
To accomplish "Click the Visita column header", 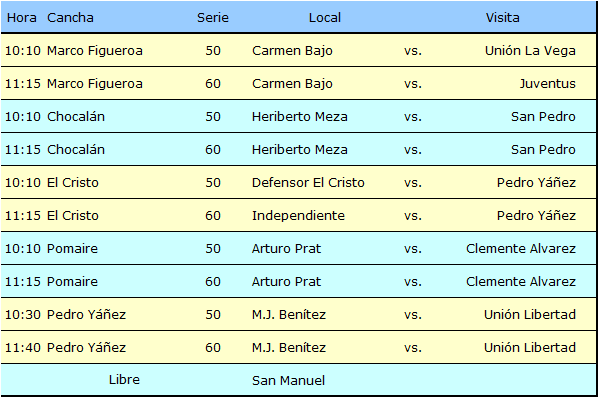I will [502, 18].
